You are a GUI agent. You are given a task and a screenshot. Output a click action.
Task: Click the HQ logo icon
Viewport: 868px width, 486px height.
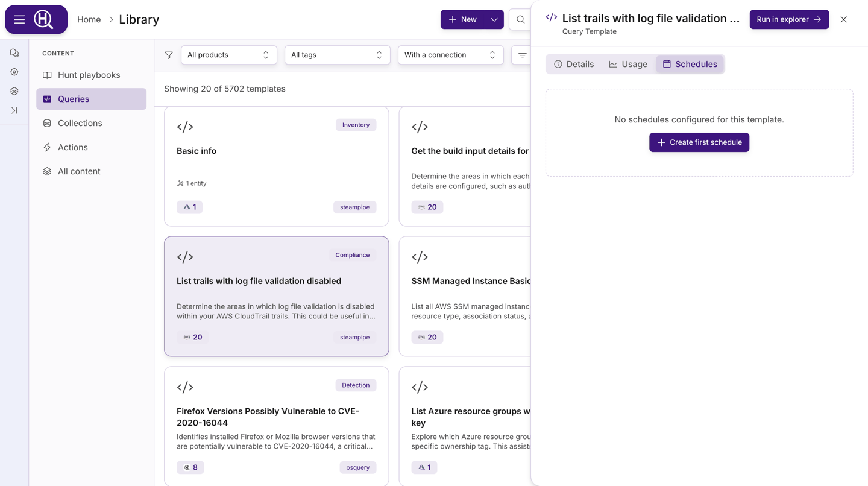[x=44, y=19]
